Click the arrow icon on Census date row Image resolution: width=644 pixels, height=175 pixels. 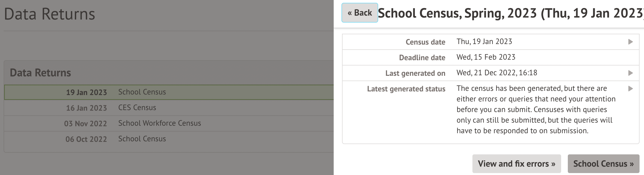[630, 42]
